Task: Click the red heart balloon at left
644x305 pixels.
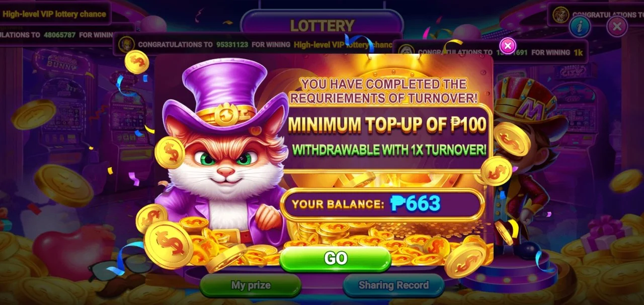Action: 70,251
